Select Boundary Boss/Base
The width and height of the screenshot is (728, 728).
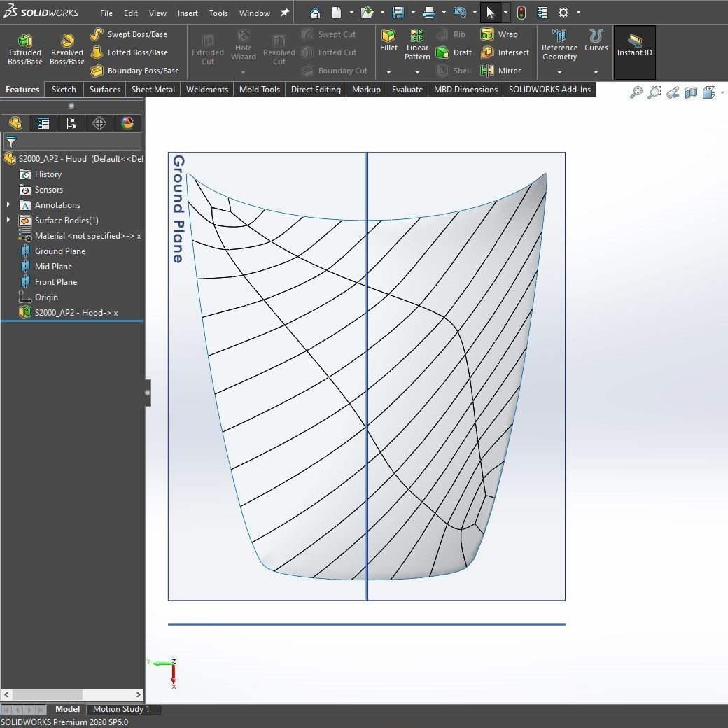pos(134,71)
